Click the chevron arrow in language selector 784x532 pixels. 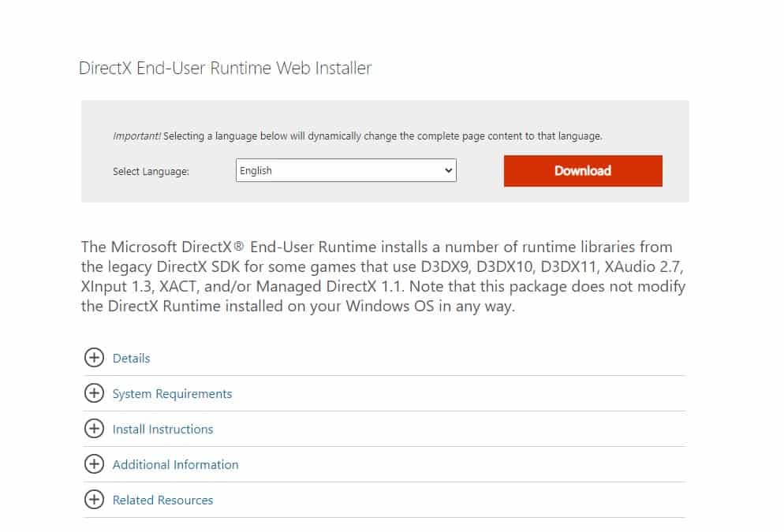pos(449,170)
